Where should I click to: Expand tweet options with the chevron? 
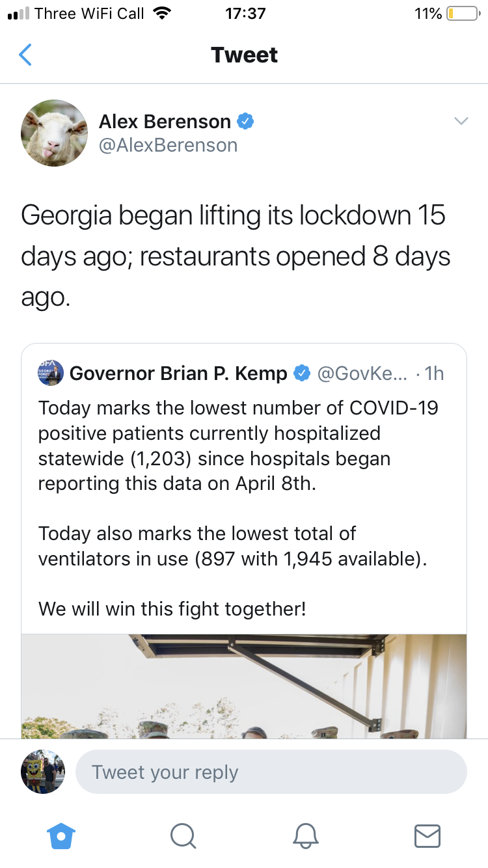click(x=461, y=121)
